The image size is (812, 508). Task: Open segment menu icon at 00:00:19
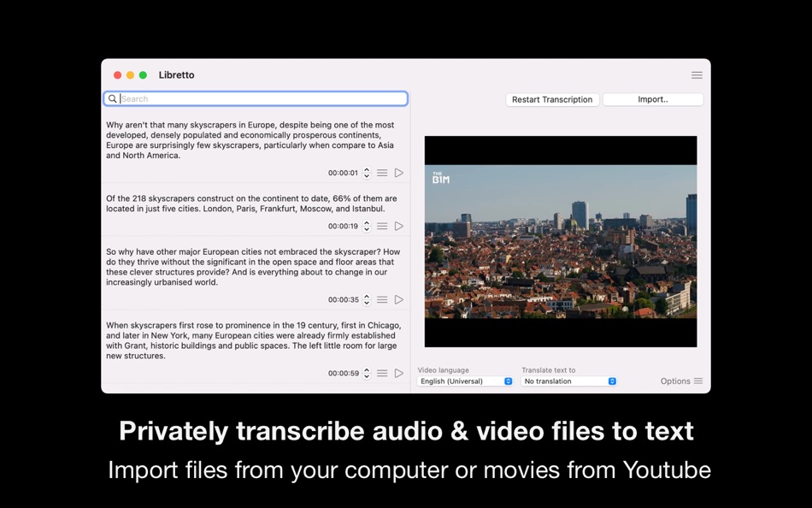pyautogui.click(x=382, y=226)
